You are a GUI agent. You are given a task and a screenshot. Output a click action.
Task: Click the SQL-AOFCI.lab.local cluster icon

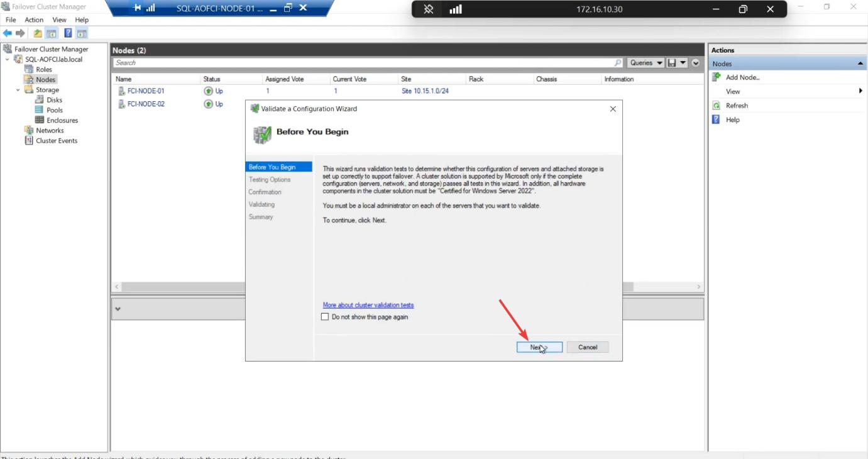click(18, 59)
